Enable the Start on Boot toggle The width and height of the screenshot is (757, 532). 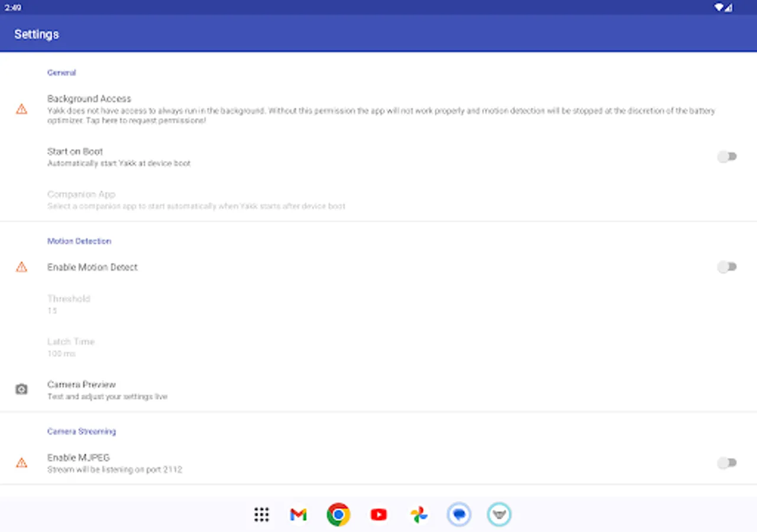tap(727, 156)
